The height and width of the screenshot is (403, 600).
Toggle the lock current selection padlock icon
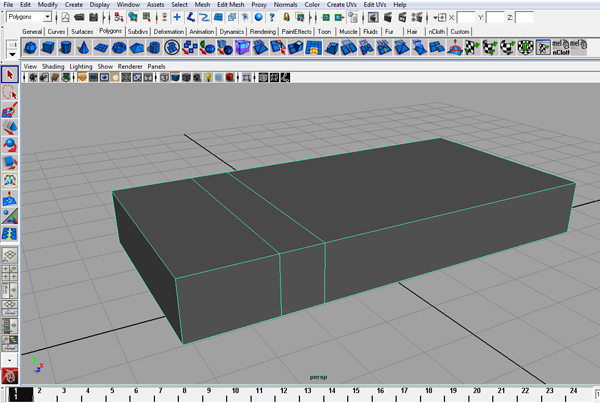(x=286, y=17)
